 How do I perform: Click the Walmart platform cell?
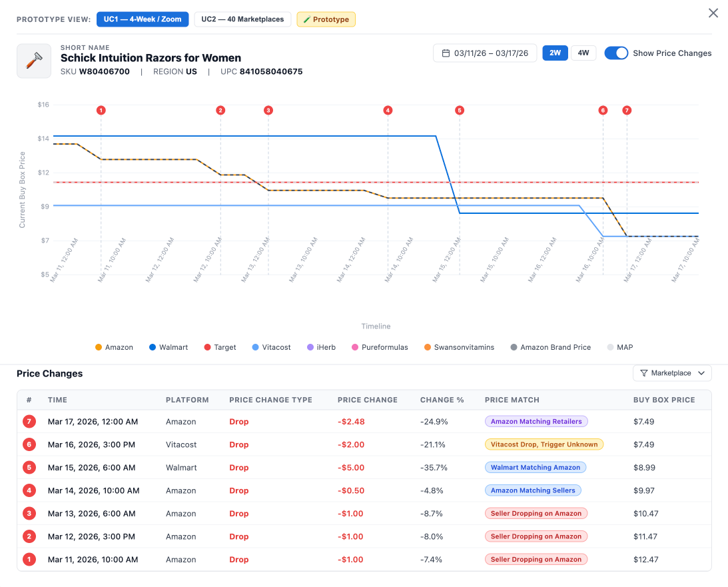181,467
